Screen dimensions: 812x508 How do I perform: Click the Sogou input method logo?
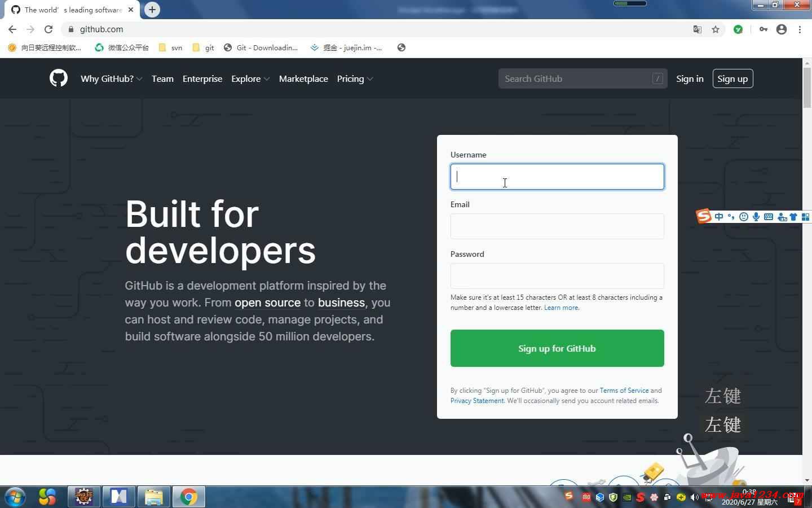pyautogui.click(x=703, y=216)
